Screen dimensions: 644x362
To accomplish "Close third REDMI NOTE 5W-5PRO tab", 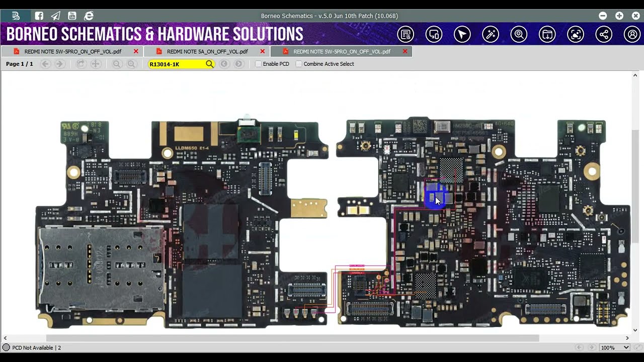I will coord(405,51).
